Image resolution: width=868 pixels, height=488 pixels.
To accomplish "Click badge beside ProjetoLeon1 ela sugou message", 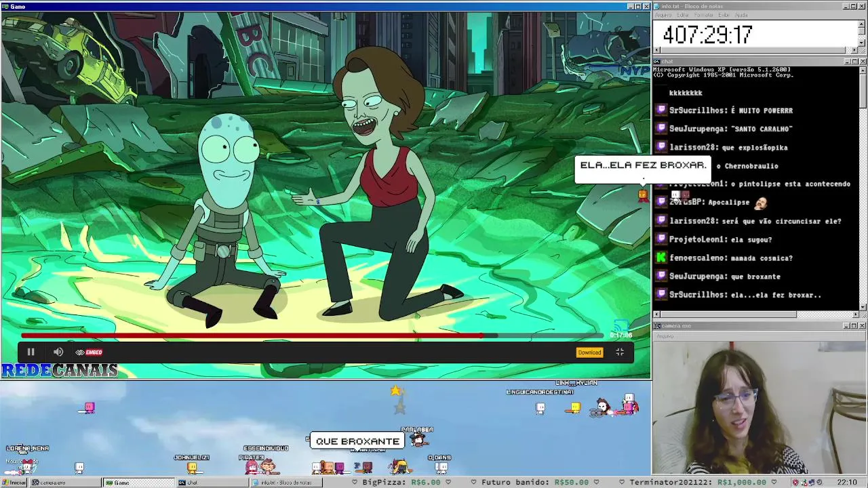I will pyautogui.click(x=661, y=239).
